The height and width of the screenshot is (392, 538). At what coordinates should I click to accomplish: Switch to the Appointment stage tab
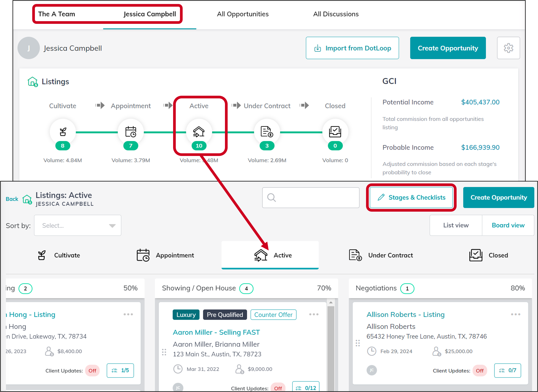click(x=165, y=255)
